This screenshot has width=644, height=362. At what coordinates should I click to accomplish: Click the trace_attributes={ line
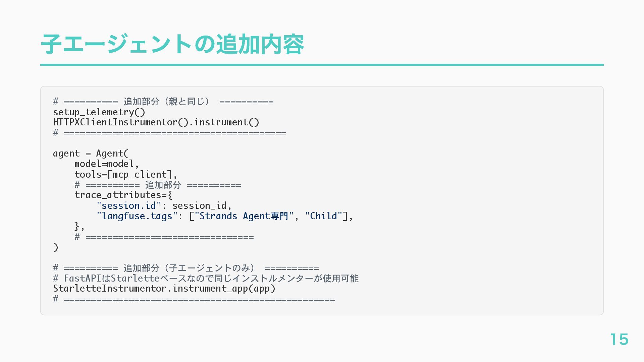(x=123, y=195)
